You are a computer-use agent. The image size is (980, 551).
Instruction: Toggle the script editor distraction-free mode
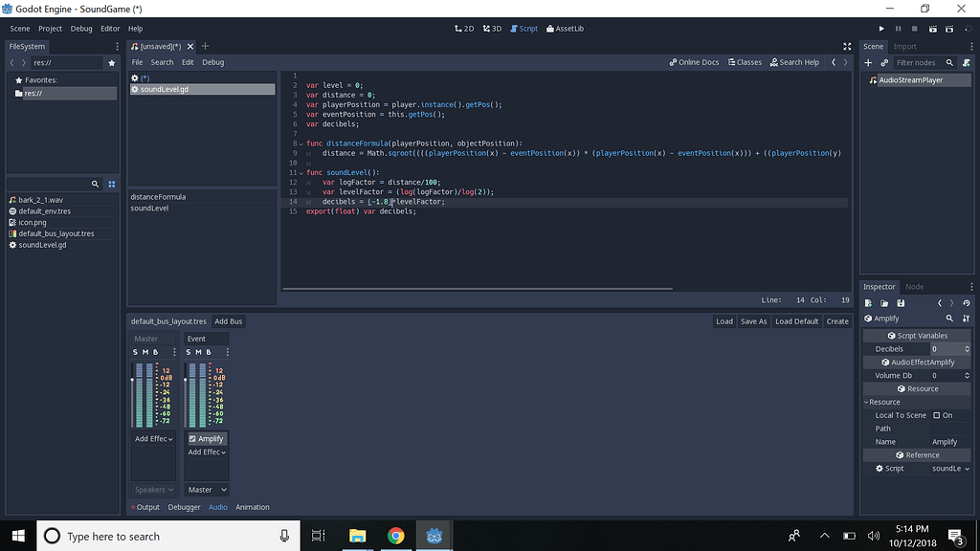[847, 46]
